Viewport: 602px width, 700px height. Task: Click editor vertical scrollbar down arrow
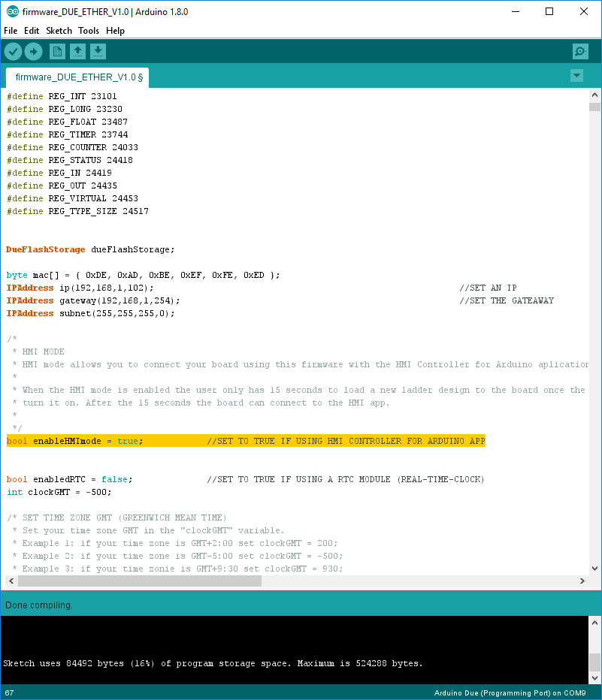tap(594, 569)
